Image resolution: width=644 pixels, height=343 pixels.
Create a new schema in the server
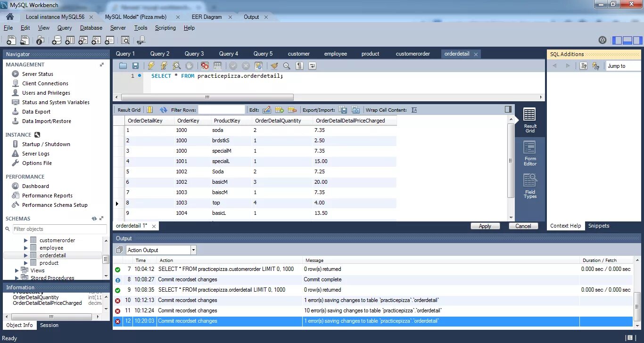coord(57,40)
